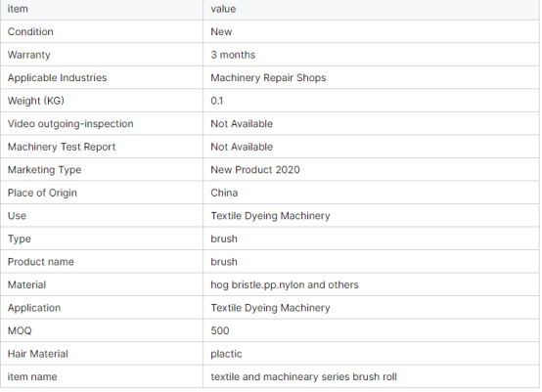Click 'hog bristle.pp.nylon and others' value
This screenshot has width=542, height=392.
coord(285,284)
